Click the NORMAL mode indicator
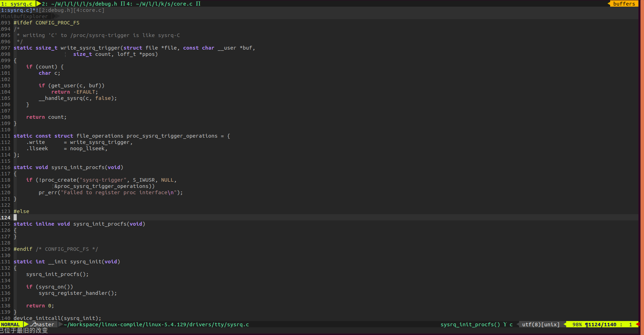This screenshot has width=644, height=335. point(10,325)
